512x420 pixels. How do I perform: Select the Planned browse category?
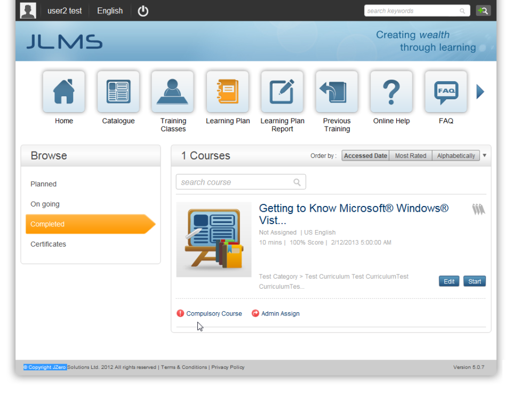click(x=43, y=184)
